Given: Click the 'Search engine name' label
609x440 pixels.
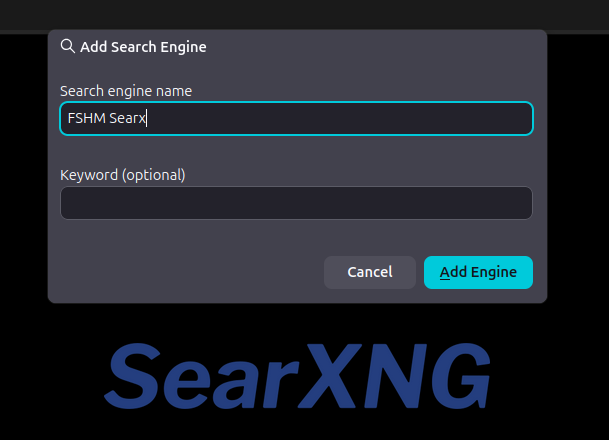Looking at the screenshot, I should (x=126, y=91).
